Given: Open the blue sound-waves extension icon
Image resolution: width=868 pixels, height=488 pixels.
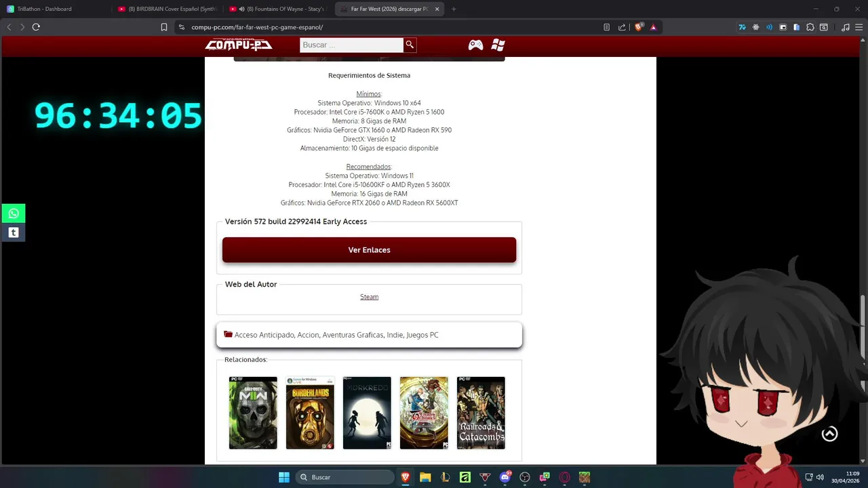Looking at the screenshot, I should [x=770, y=27].
